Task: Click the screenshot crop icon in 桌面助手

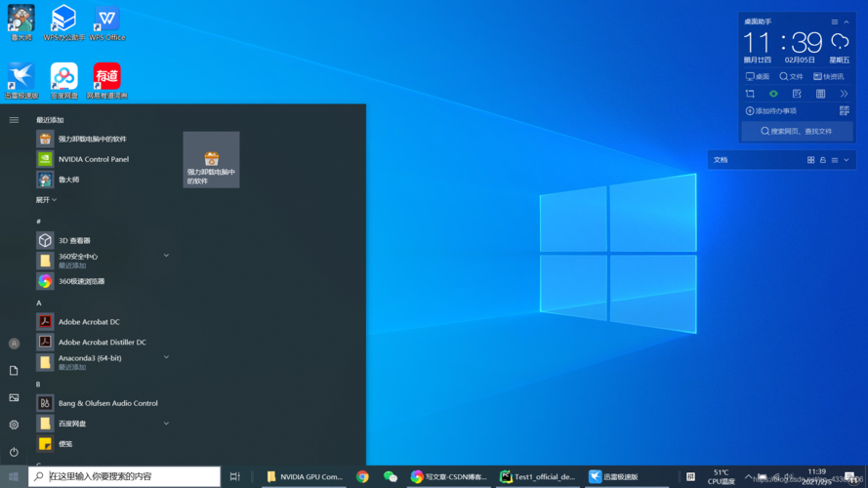Action: (750, 95)
